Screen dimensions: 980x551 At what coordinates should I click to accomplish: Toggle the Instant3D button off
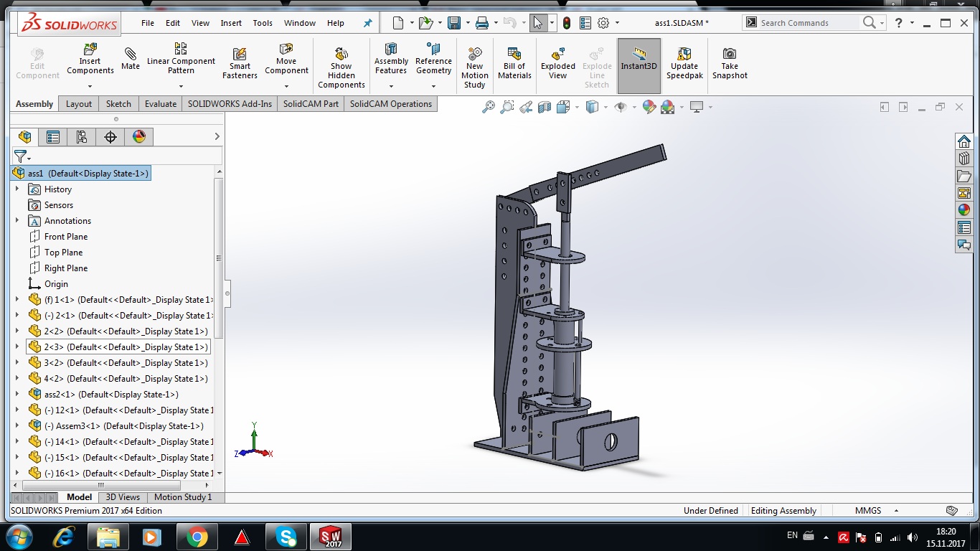[639, 63]
